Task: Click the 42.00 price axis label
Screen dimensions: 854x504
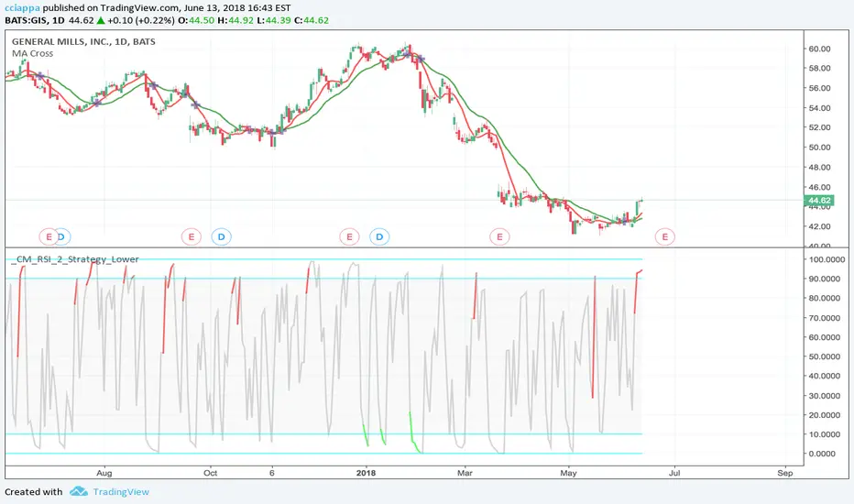Action: click(x=819, y=226)
